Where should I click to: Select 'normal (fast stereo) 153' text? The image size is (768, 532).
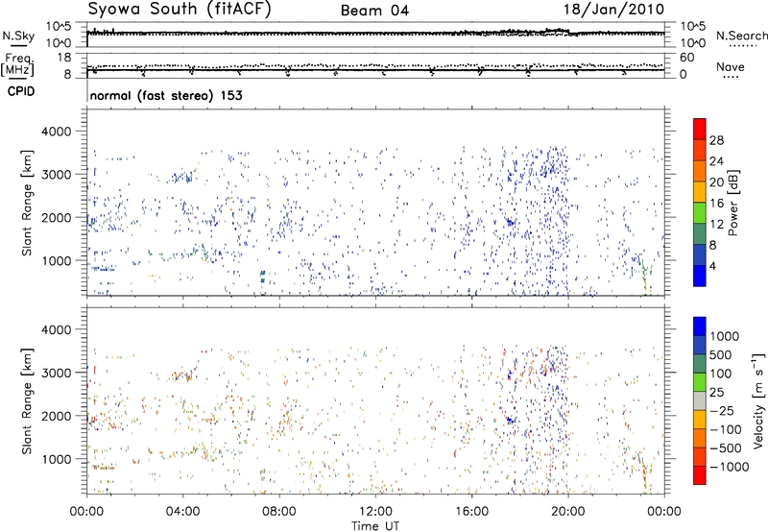(x=166, y=95)
